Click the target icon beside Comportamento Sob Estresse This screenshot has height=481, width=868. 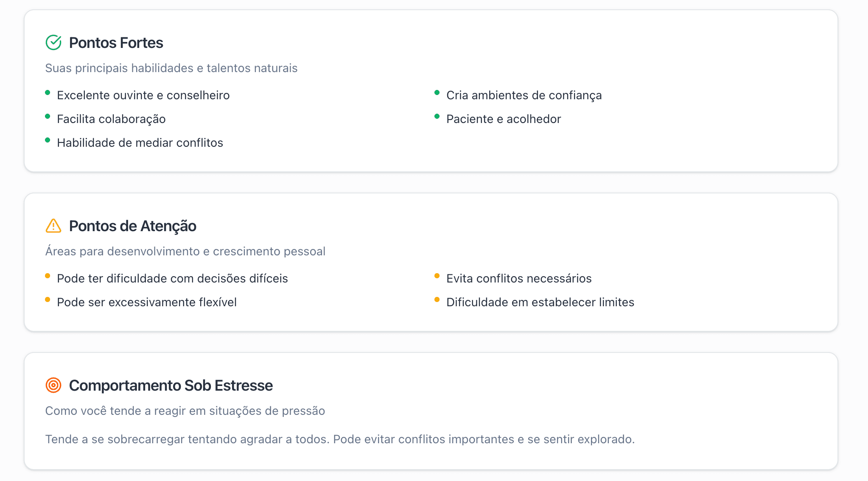[x=53, y=385]
